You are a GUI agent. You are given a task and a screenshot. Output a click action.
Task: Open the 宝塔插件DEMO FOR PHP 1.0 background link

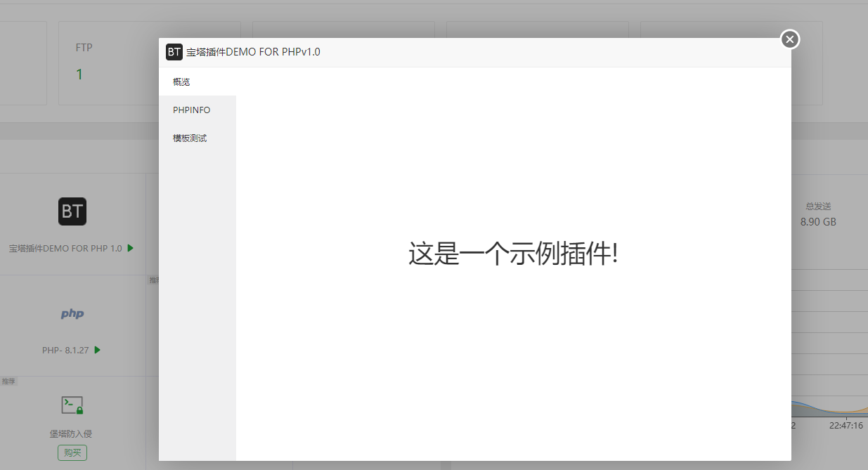65,249
